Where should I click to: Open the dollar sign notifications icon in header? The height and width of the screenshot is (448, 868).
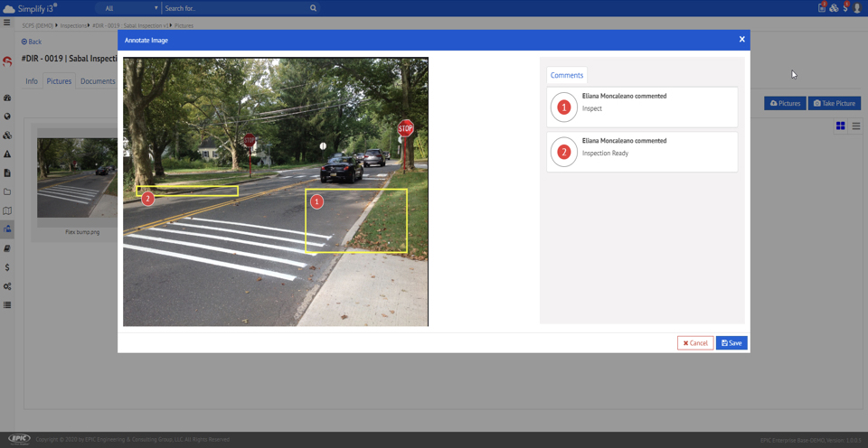pyautogui.click(x=845, y=7)
